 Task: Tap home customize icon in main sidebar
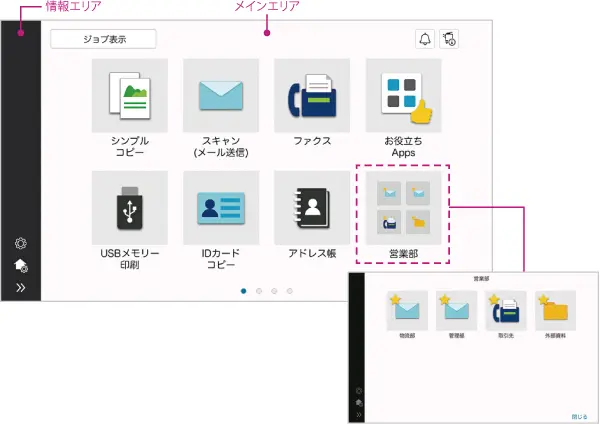pyautogui.click(x=21, y=266)
